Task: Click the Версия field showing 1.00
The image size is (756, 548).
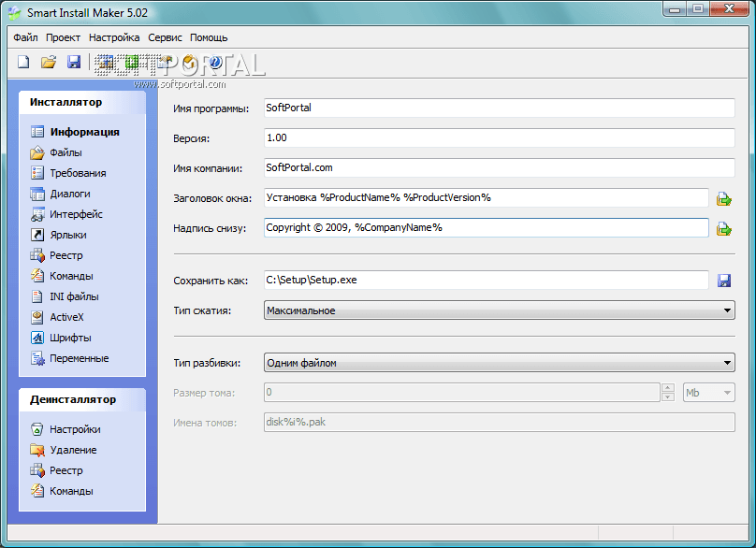Action: coord(499,137)
